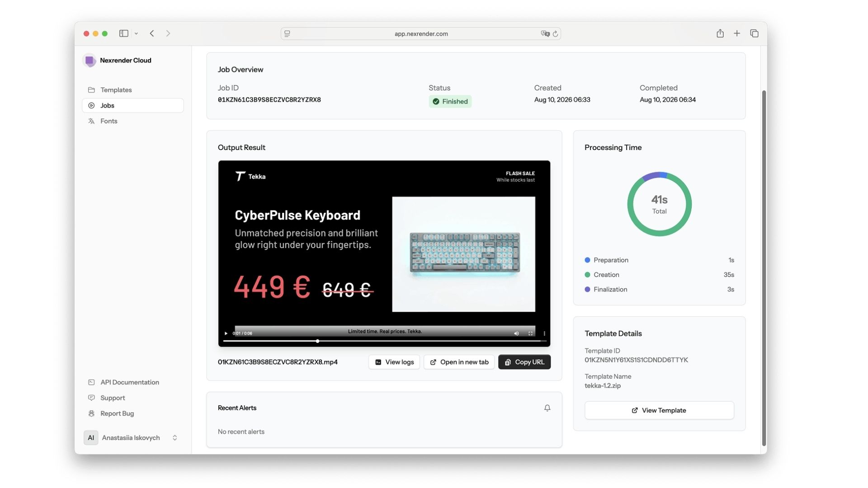The width and height of the screenshot is (868, 488).
Task: Reload the page with the refresh icon
Action: pos(556,33)
